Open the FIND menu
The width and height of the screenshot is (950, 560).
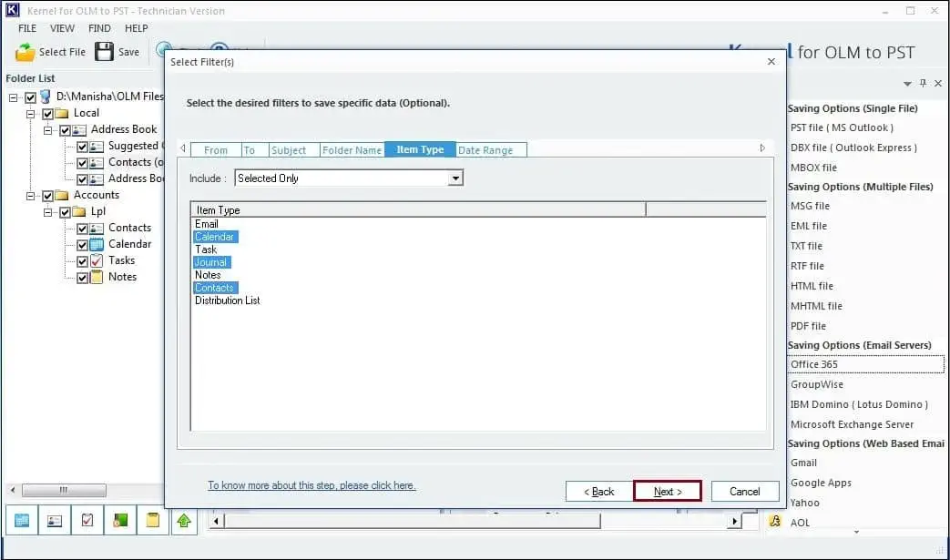(x=99, y=28)
